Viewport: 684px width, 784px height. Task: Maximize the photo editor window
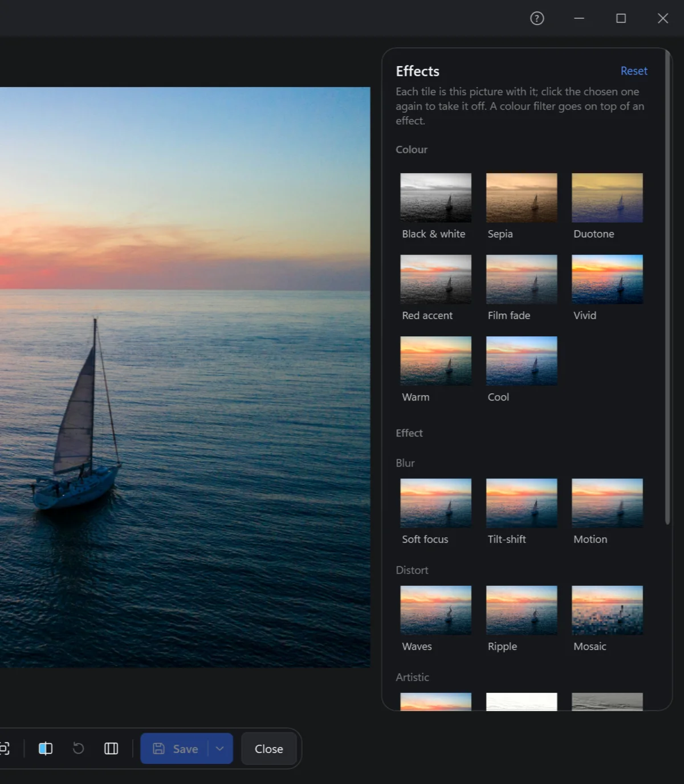pos(621,18)
